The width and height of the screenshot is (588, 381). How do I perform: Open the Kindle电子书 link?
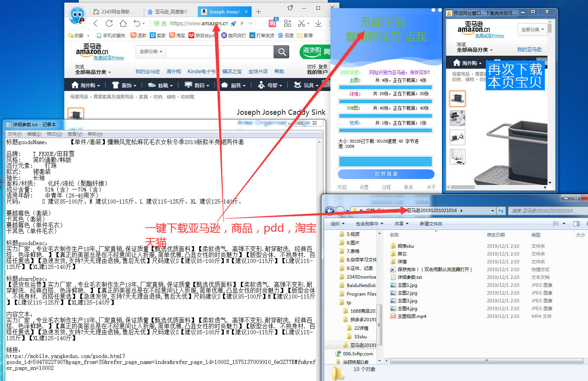(201, 72)
